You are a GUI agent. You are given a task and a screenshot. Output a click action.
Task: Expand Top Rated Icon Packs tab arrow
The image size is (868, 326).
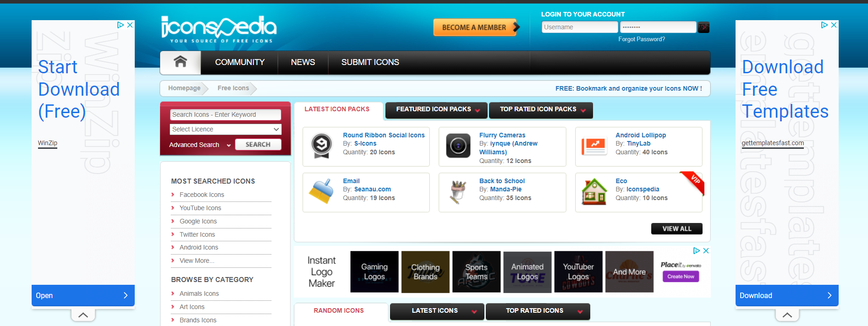[583, 110]
